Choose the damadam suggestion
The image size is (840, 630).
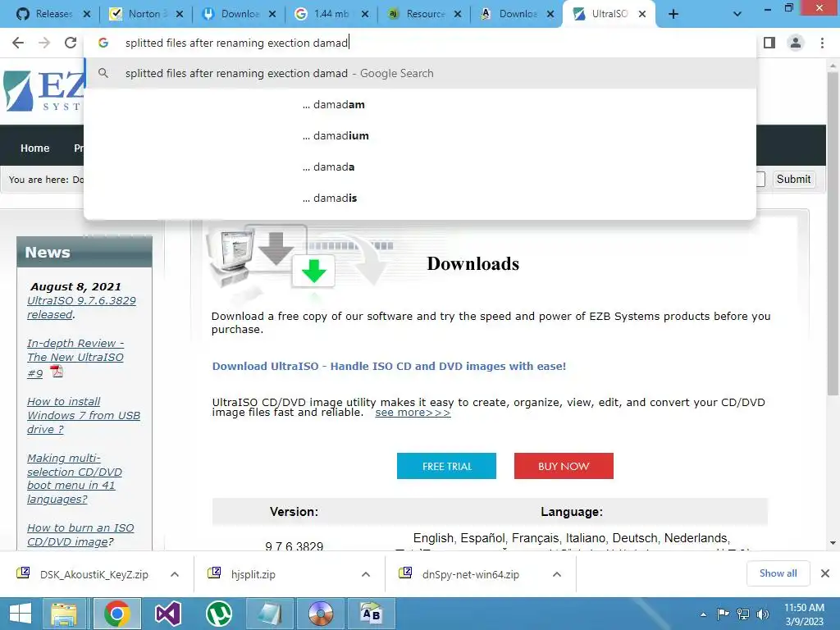click(420, 104)
